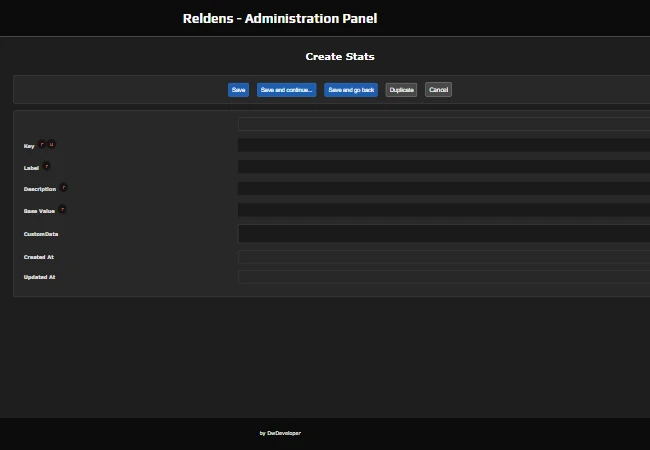Click the Updated At field

tap(444, 277)
